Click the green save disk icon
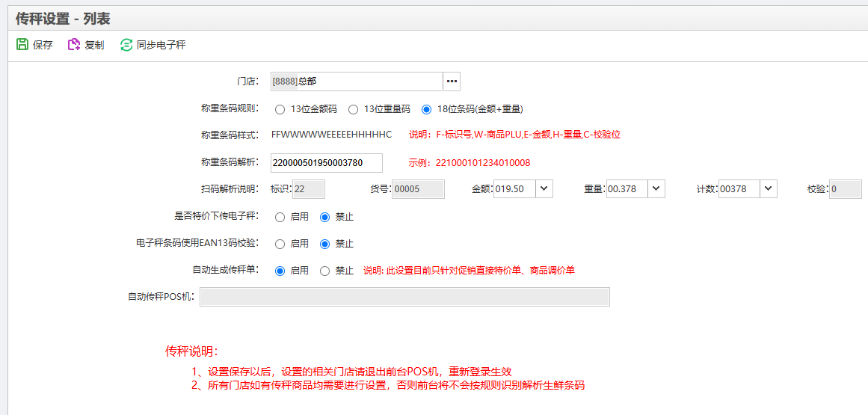Viewport: 868px width, 415px height. [22, 45]
